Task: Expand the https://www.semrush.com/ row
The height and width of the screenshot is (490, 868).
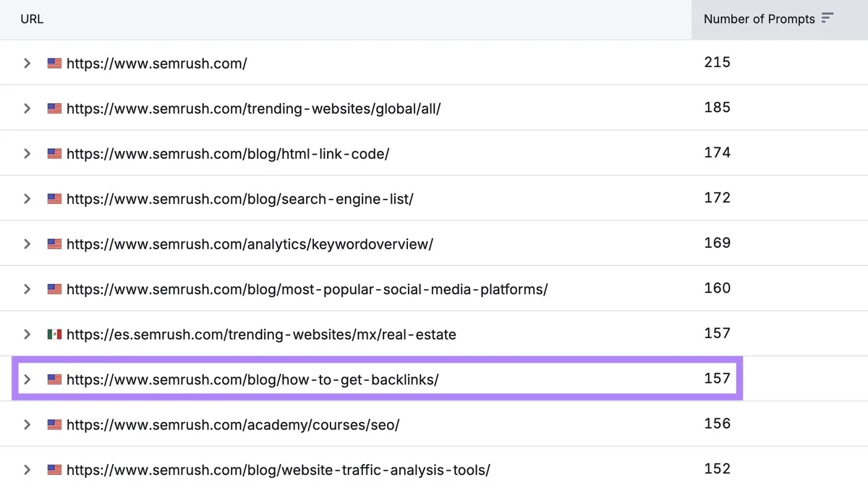Action: click(27, 63)
